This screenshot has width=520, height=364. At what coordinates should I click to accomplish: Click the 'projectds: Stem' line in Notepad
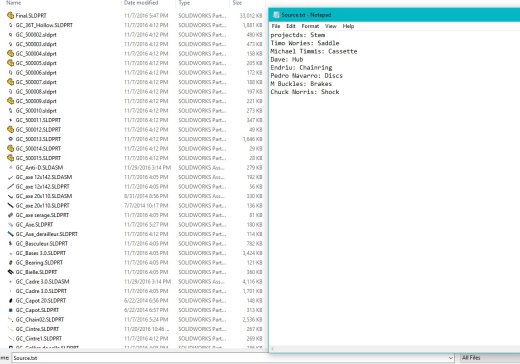coord(298,35)
